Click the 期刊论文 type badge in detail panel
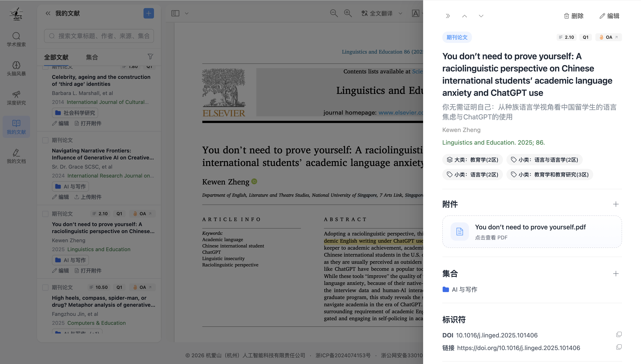This screenshot has width=641, height=364. pos(457,37)
